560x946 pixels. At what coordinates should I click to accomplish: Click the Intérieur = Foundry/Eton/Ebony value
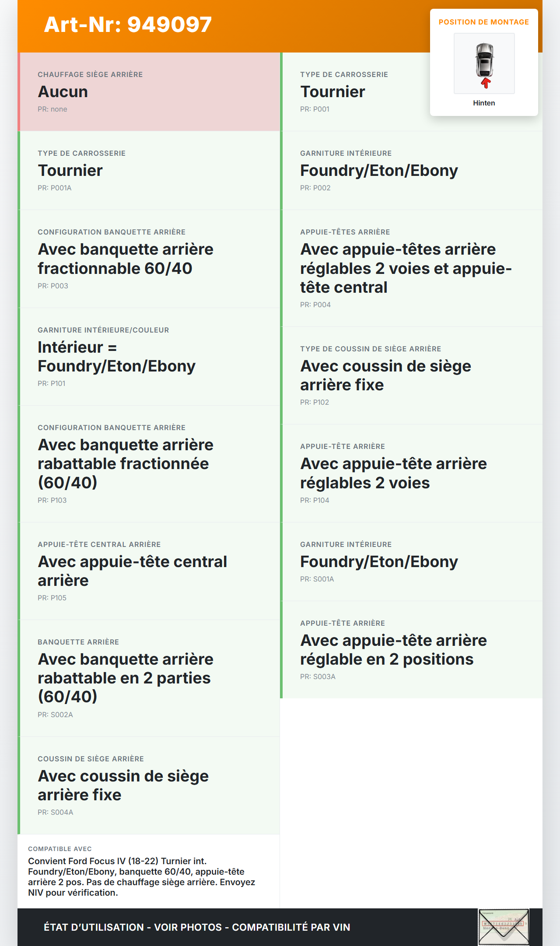[x=116, y=357]
